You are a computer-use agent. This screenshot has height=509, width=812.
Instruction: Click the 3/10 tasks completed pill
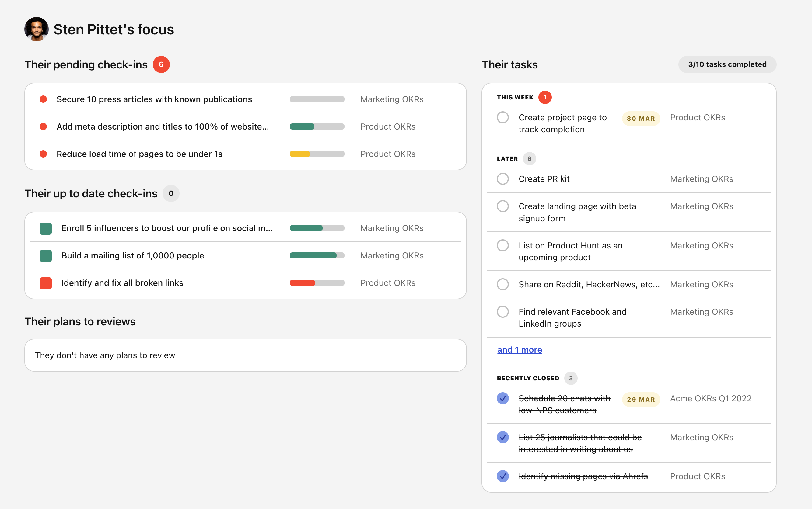727,64
